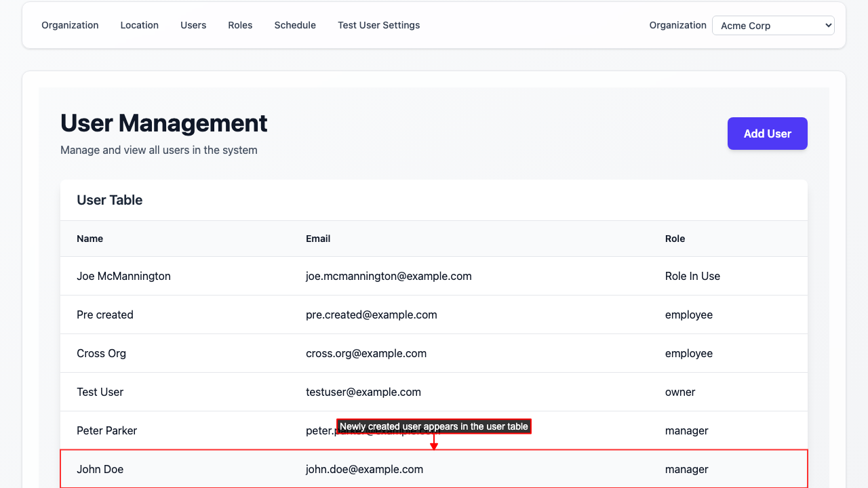The width and height of the screenshot is (868, 488).
Task: Navigate to the Schedule tab
Action: (x=295, y=25)
